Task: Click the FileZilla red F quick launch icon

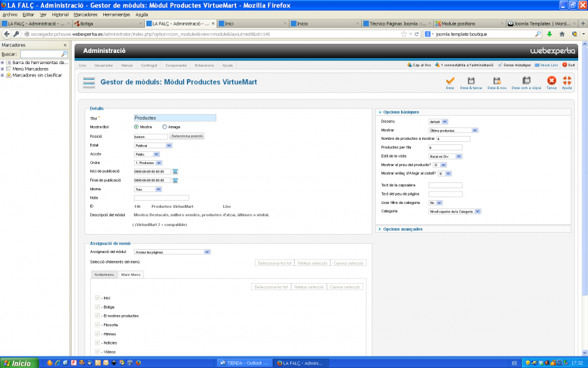Action: pos(73,363)
